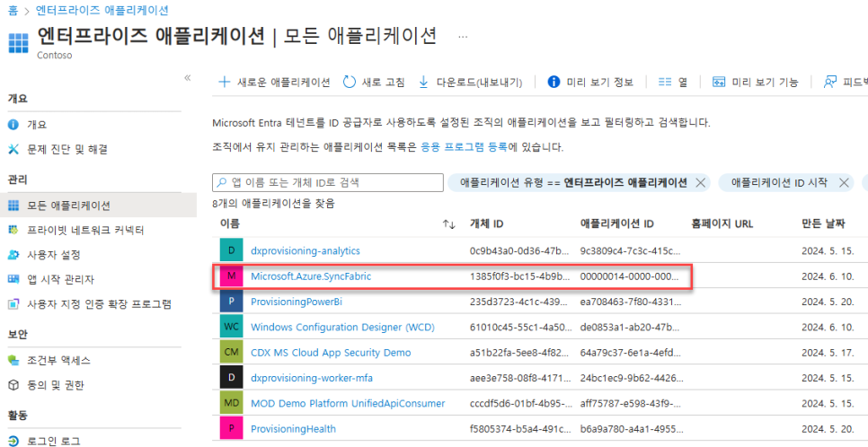This screenshot has width=868, height=447.
Task: Click the cube icon for 동의 및 권한
Action: [x=13, y=385]
